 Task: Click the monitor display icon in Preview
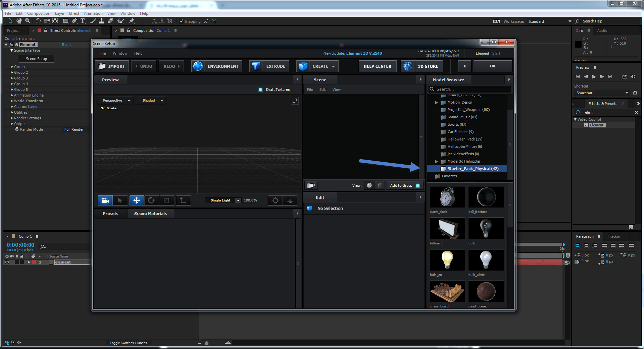290,200
